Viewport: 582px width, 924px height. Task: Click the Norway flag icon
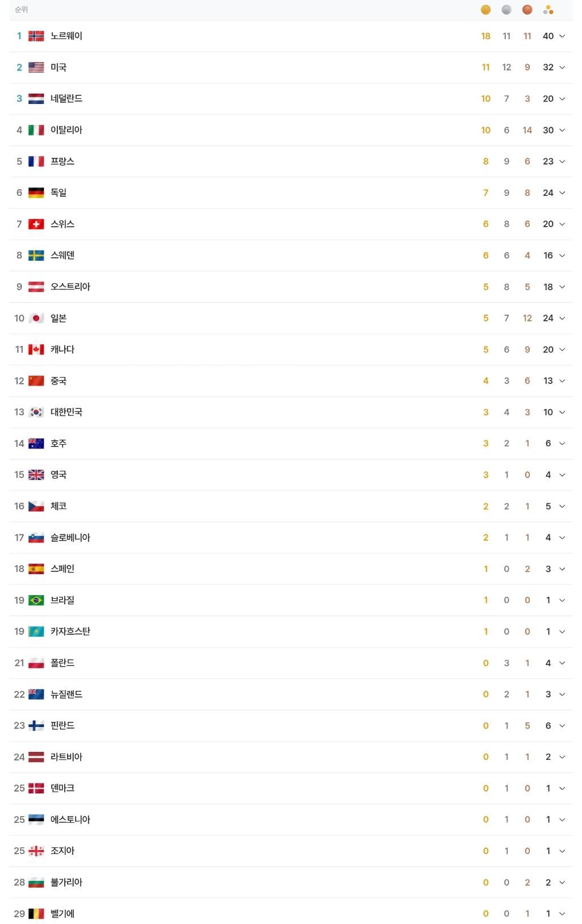36,36
